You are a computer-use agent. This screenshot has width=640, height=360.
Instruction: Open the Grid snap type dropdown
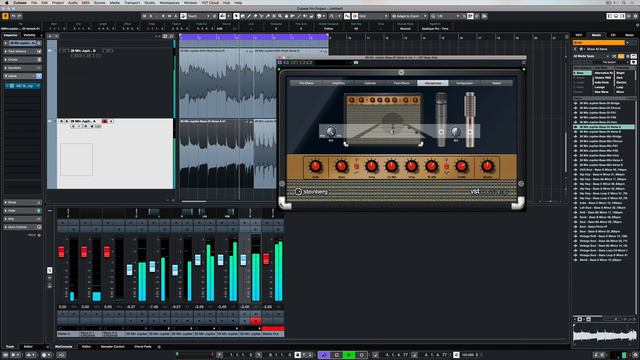[373, 16]
